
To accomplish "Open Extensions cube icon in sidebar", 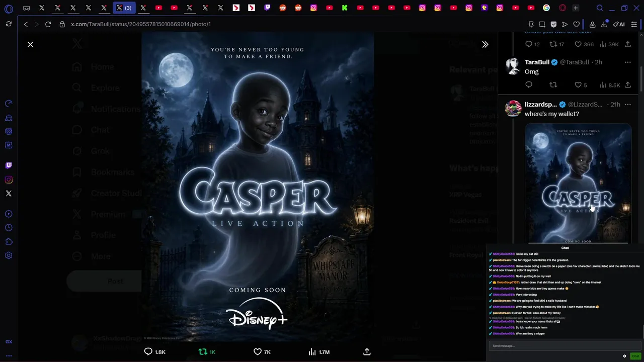I will (x=9, y=242).
